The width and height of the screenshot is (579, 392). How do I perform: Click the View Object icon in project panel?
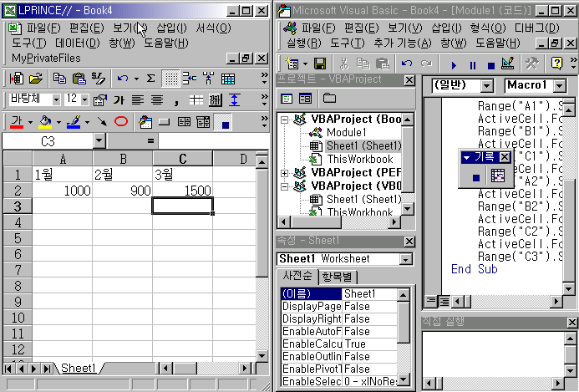point(305,99)
